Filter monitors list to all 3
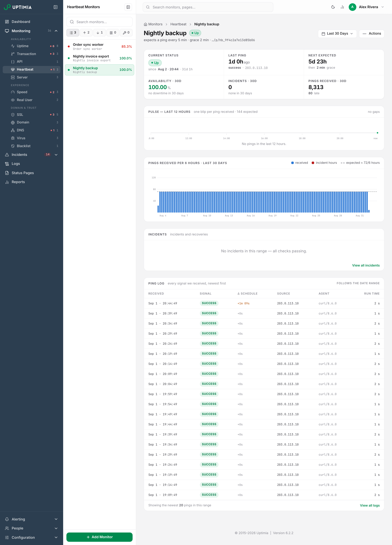Viewport: 392px width, 545px height. click(x=73, y=33)
